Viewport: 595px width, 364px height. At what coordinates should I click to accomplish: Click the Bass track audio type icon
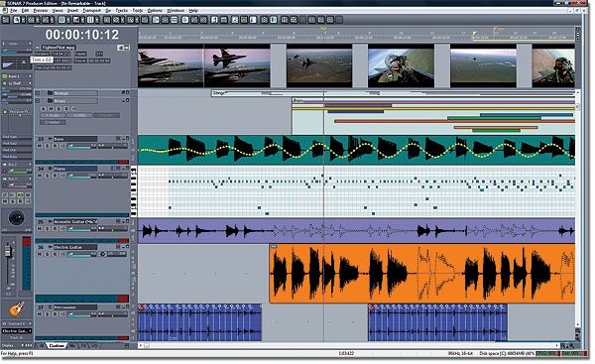pyautogui.click(x=50, y=139)
